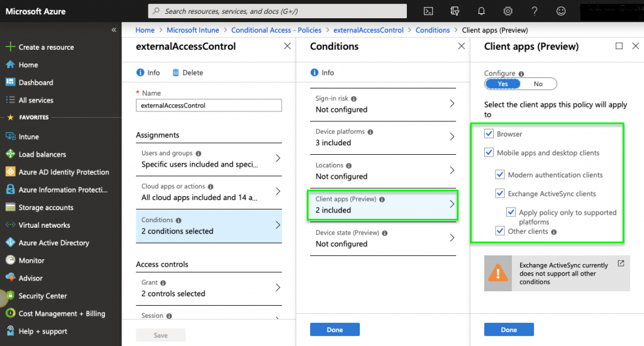Expand Grant 2 controls selected row
Screen dimensions: 644x346
click(209, 289)
